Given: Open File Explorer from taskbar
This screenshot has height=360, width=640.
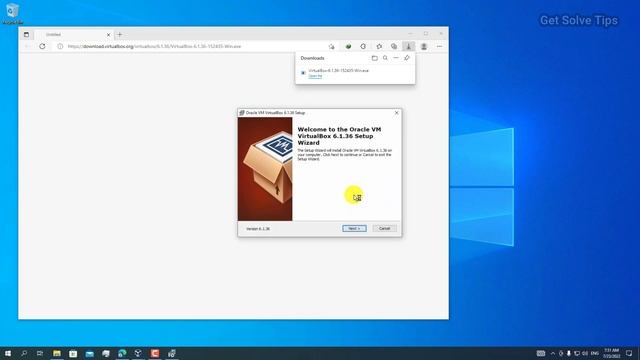Looking at the screenshot, I should (x=57, y=353).
